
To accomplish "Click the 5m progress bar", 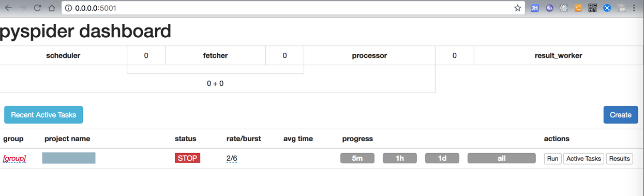I will 357,158.
